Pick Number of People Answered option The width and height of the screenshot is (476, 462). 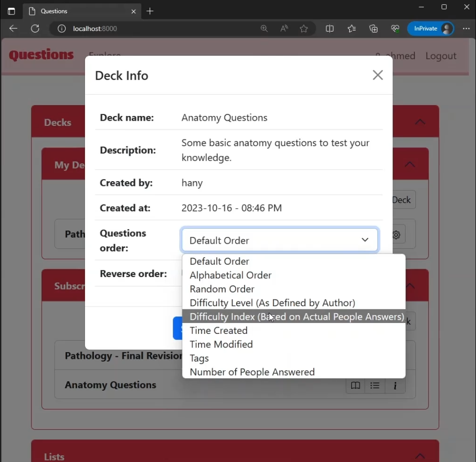coord(252,372)
